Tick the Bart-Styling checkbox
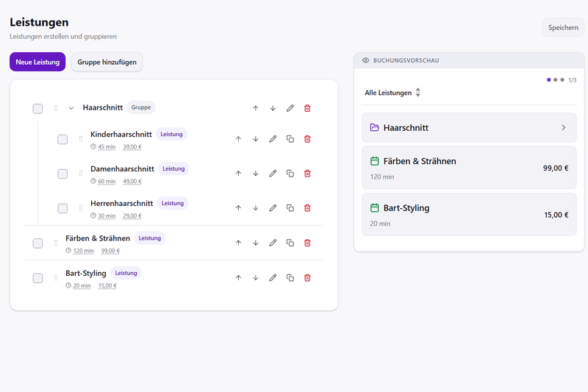The height and width of the screenshot is (392, 588). coord(37,278)
